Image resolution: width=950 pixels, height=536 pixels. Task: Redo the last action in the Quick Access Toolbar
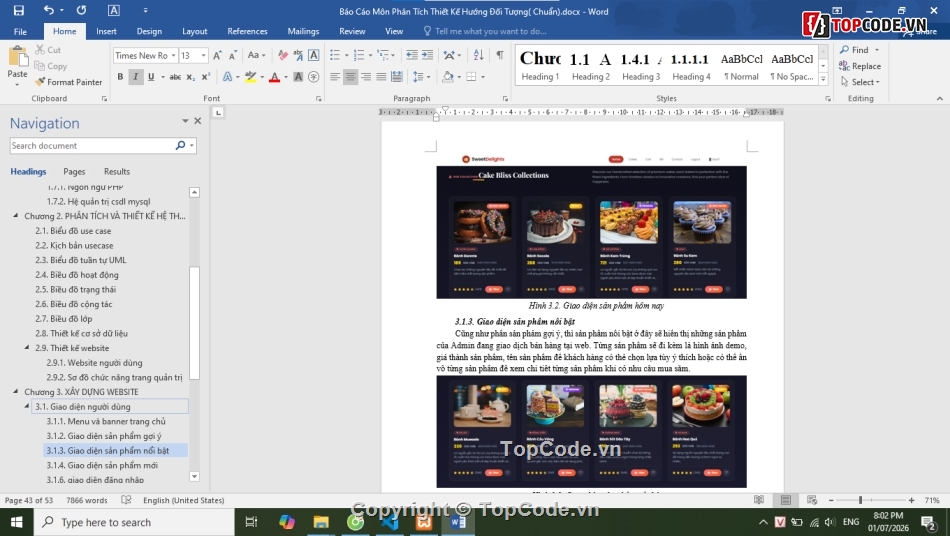[x=81, y=10]
